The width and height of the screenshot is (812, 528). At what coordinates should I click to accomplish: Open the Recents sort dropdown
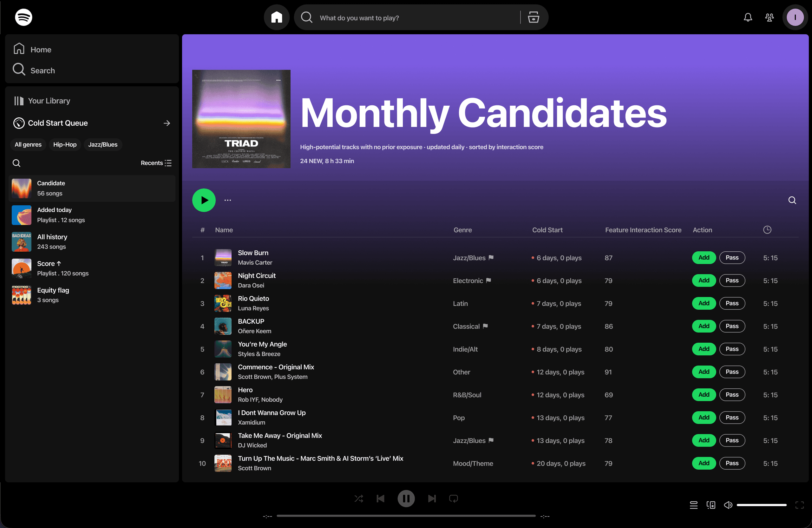(x=156, y=163)
